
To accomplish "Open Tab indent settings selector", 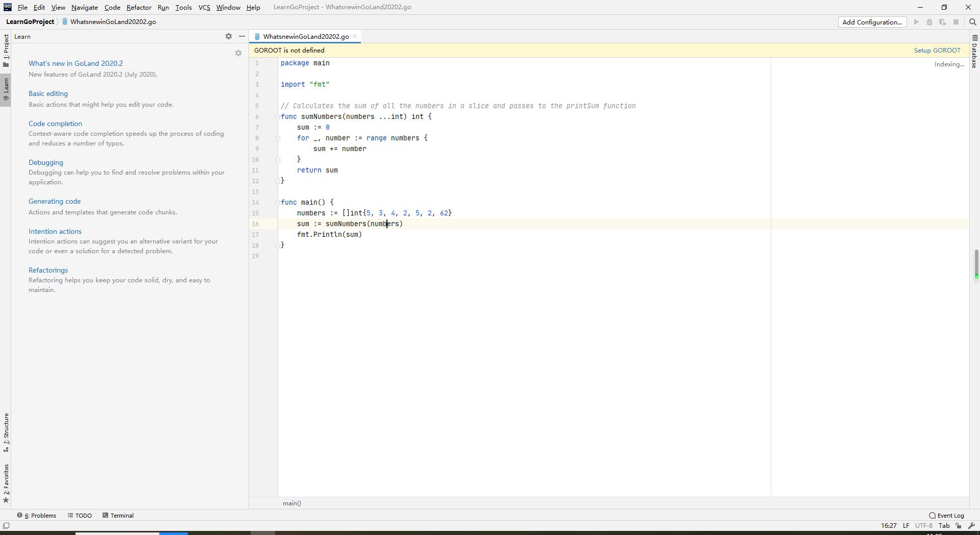I will (944, 526).
